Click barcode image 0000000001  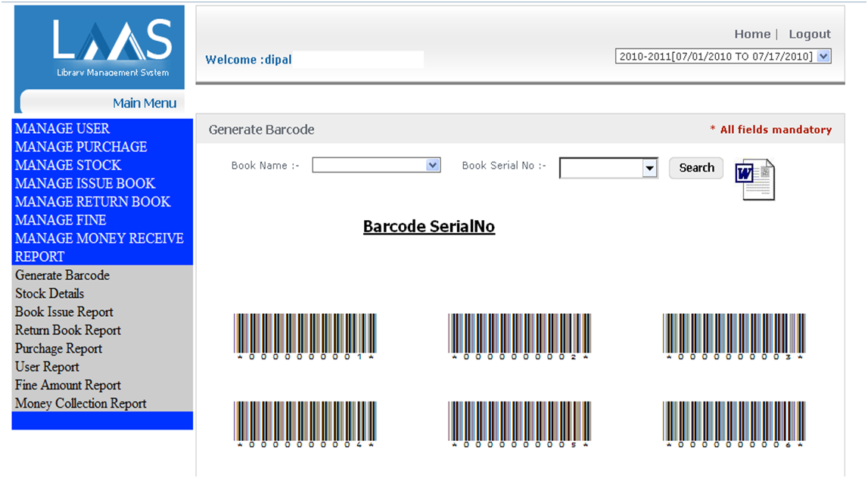(305, 337)
